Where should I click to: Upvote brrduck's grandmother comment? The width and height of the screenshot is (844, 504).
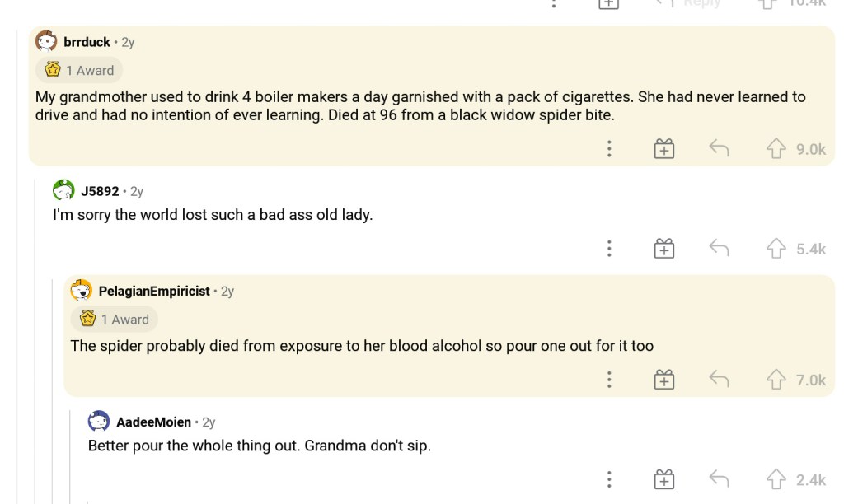point(776,149)
